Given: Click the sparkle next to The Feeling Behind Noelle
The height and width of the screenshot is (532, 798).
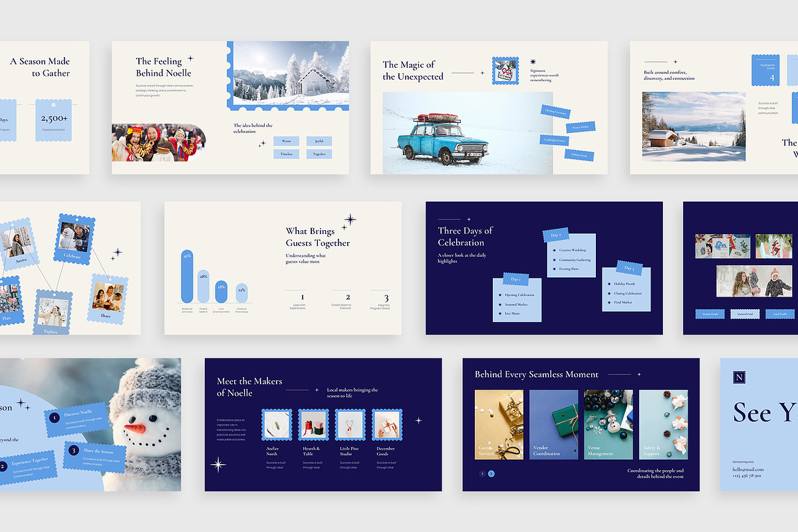Looking at the screenshot, I should click(190, 59).
